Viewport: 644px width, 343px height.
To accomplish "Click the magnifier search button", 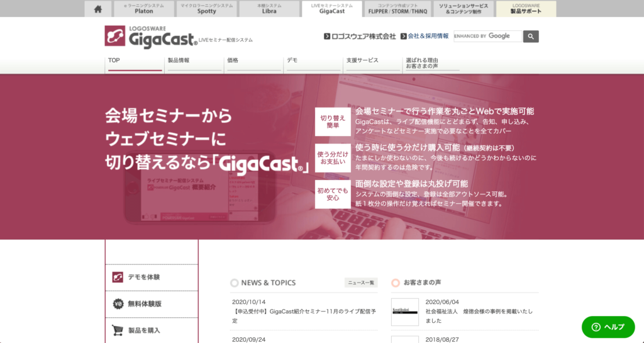I will click(x=531, y=36).
